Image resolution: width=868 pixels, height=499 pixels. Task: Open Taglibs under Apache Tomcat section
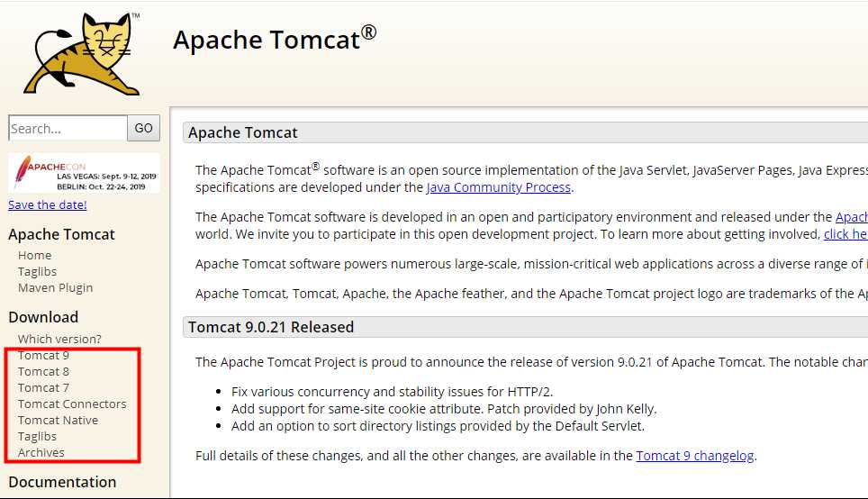click(37, 271)
